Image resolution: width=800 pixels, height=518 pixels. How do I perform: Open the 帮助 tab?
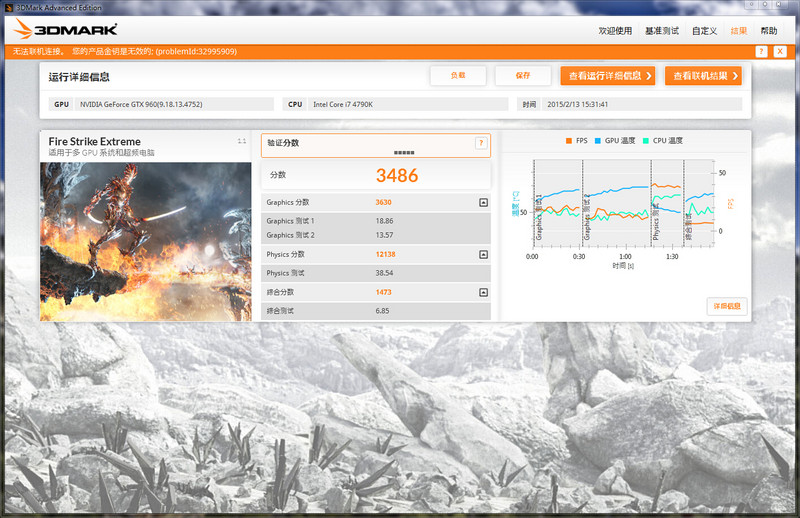coord(769,31)
